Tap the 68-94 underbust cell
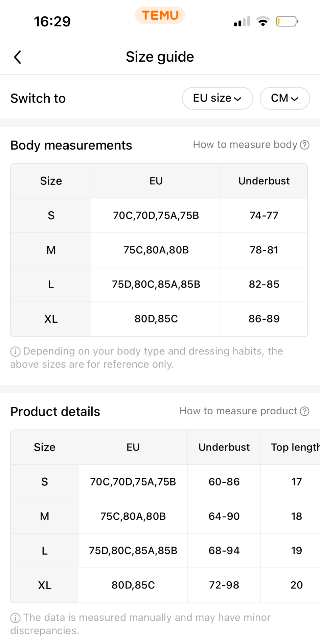This screenshot has height=644, width=320. pyautogui.click(x=224, y=550)
